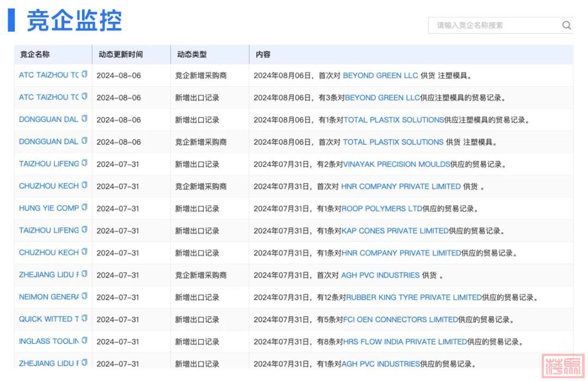Copy name icon in BEYOND GREEN 首次对 row
Screen dimensions: 588x381
coord(84,74)
